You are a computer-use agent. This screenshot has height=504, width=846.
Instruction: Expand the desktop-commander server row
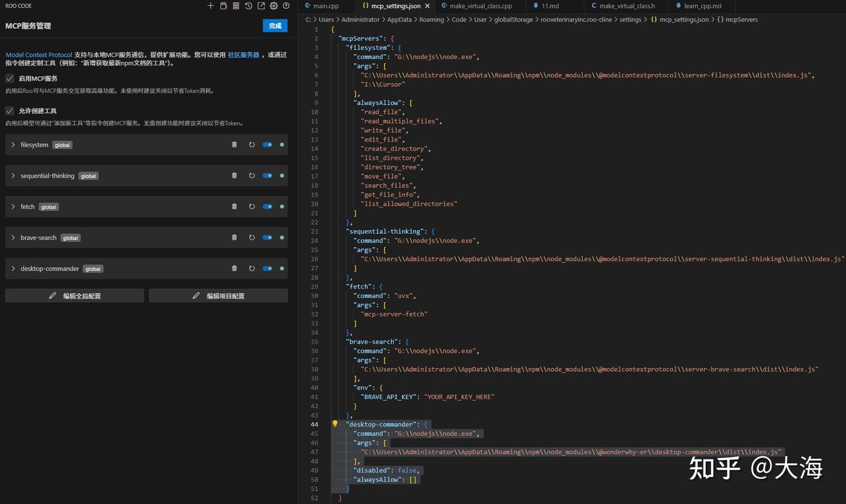point(13,268)
